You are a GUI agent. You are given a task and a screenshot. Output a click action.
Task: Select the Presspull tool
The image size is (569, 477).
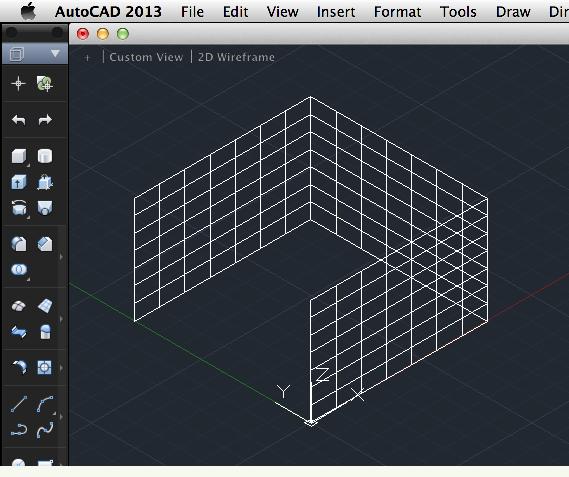point(45,182)
